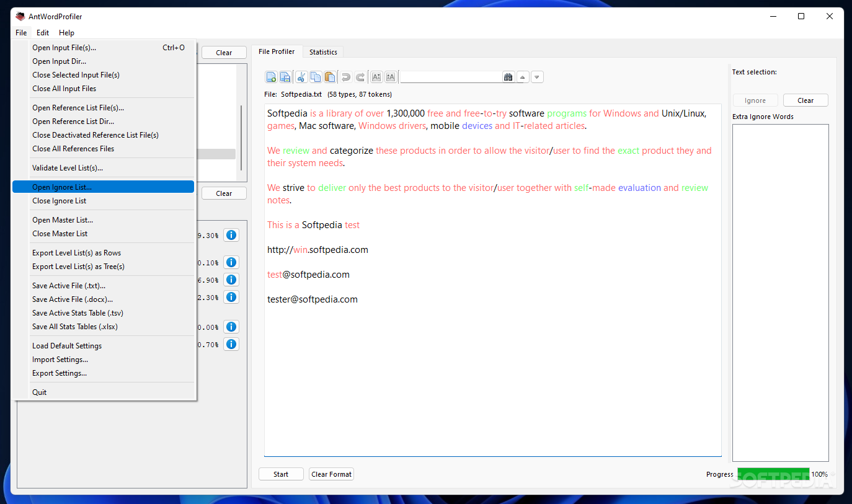Click the Ignore button under Text selection

coord(755,100)
